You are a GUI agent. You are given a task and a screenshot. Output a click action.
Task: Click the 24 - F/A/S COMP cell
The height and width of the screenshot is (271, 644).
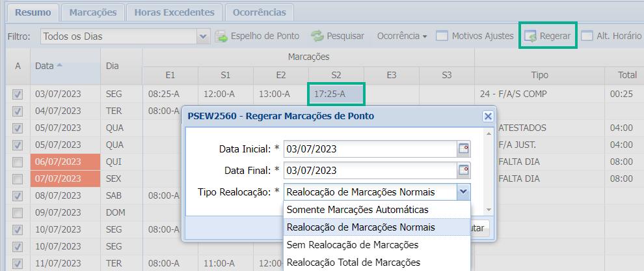[539, 94]
